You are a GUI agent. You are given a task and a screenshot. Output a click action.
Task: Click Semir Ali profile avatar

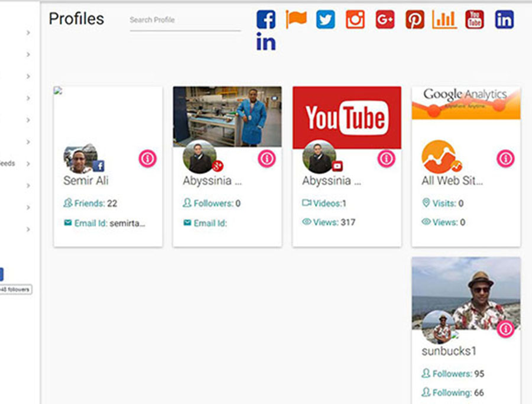(80, 158)
